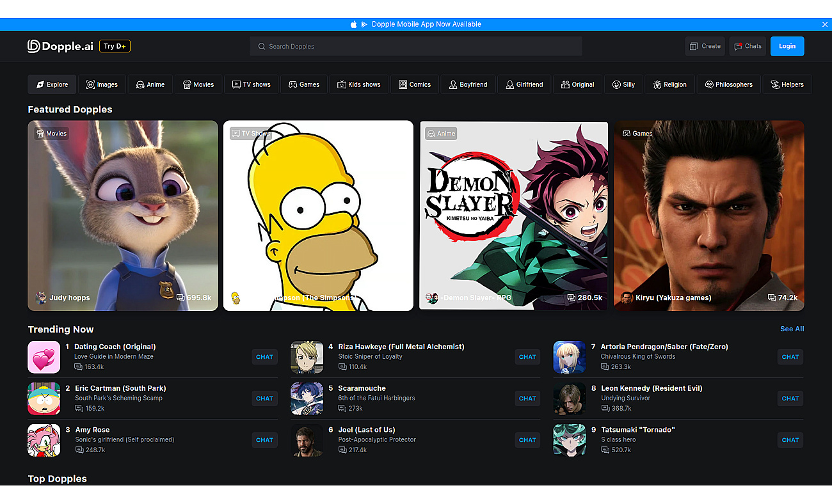
Task: Click Amy Rose avatar
Action: tap(44, 440)
